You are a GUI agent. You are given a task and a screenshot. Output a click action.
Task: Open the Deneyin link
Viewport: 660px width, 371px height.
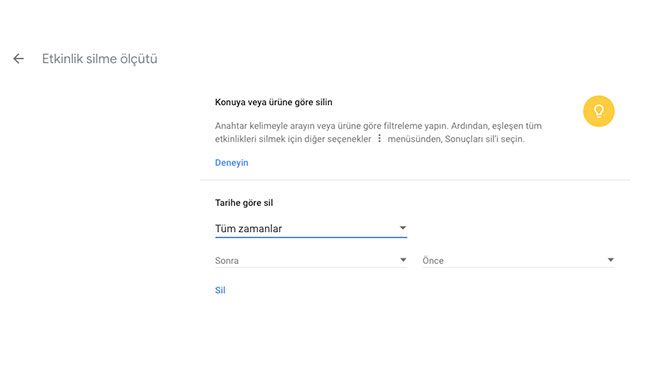(x=232, y=163)
